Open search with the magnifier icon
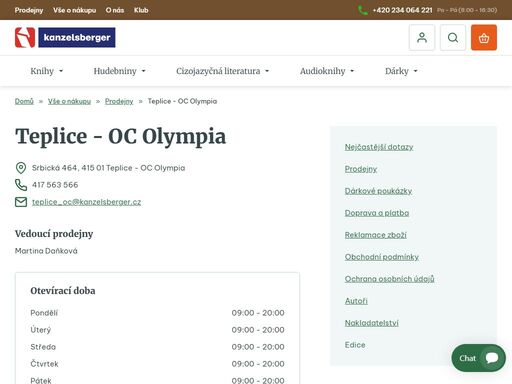The height and width of the screenshot is (384, 512). 453,37
